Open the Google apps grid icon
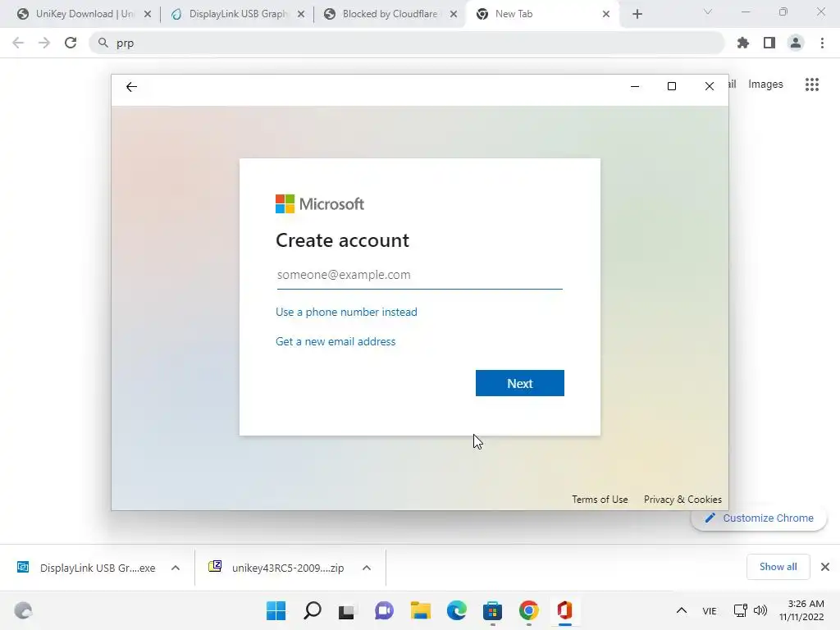The width and height of the screenshot is (840, 630). [812, 84]
